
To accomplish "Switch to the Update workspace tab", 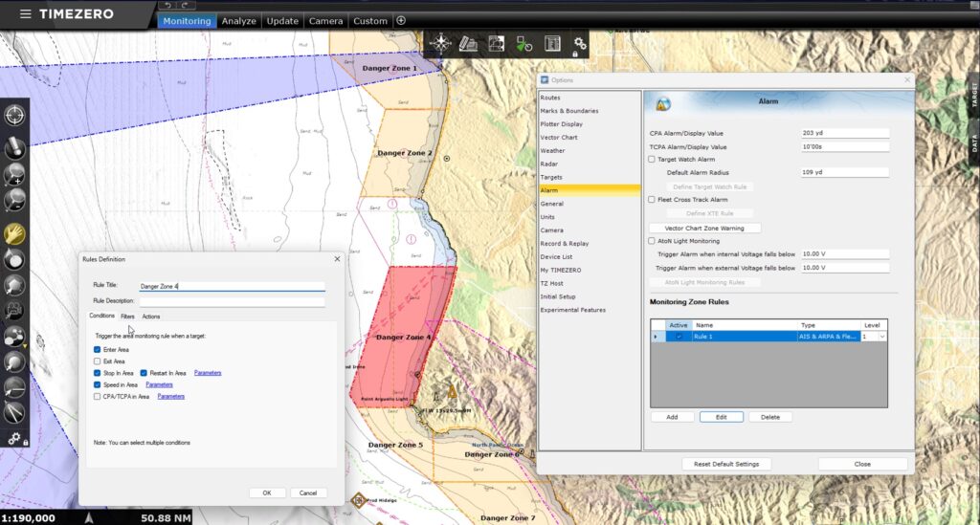I will click(x=282, y=21).
